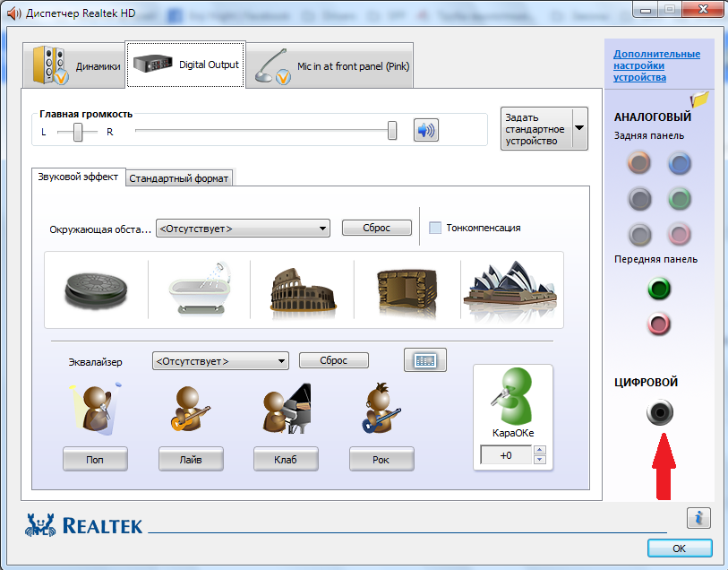
Task: Click the KaraOKe +0 value field
Action: [x=506, y=454]
